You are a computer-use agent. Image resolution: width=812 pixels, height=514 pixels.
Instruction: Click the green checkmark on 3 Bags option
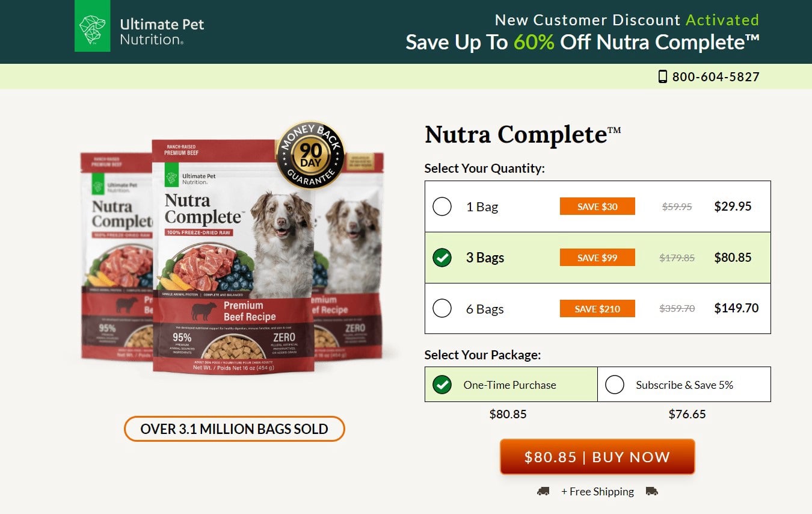(442, 257)
